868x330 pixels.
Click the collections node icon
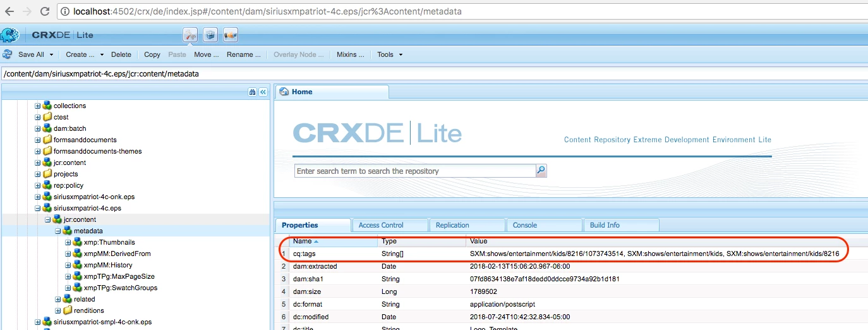(47, 106)
